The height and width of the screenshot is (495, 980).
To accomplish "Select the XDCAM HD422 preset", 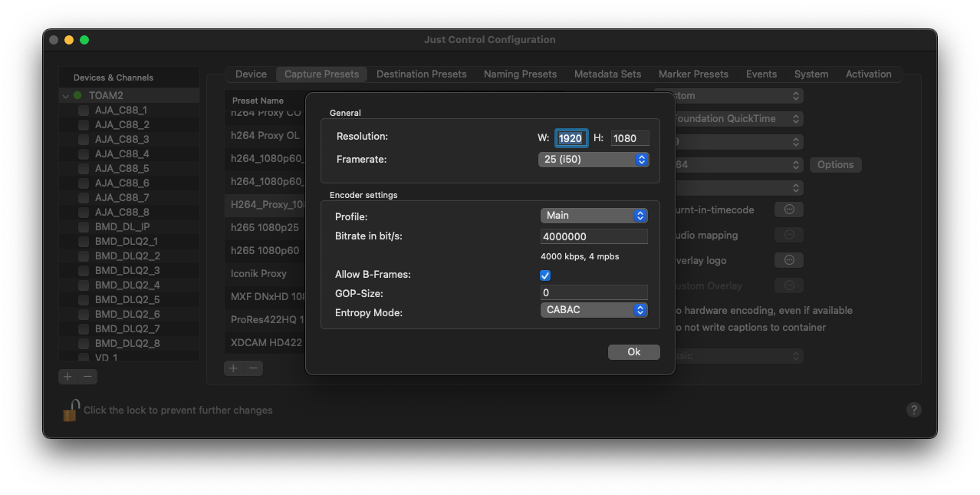I will tap(265, 342).
